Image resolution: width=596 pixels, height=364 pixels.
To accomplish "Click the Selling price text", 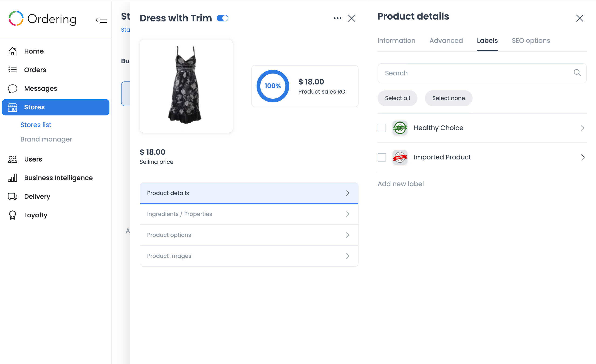I will [x=156, y=162].
